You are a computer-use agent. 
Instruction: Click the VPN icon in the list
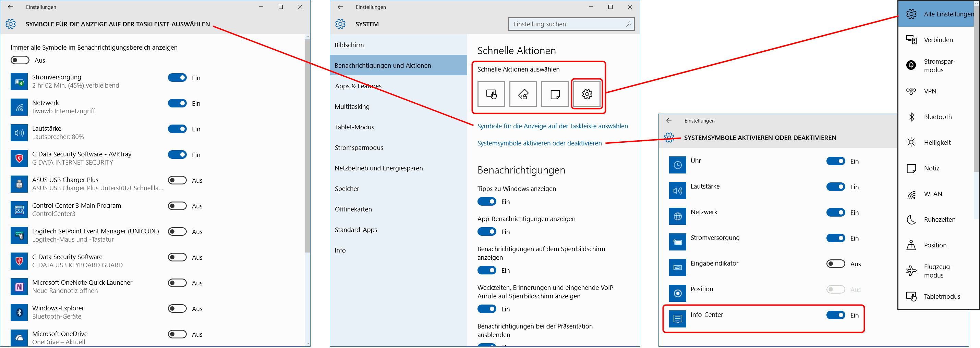coord(911,91)
